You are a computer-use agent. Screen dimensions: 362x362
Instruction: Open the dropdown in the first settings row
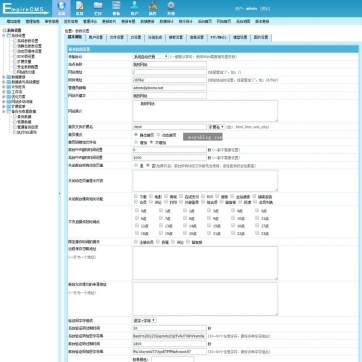[x=151, y=57]
